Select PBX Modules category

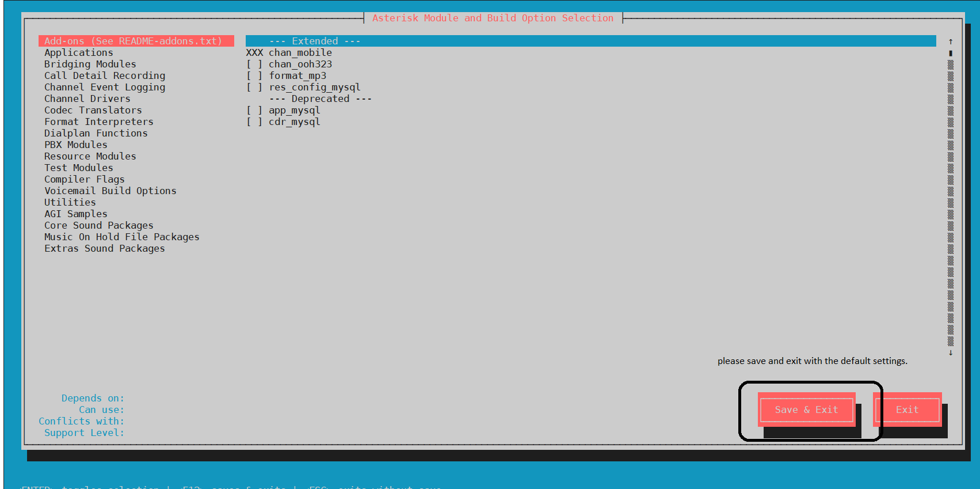pyautogui.click(x=76, y=145)
